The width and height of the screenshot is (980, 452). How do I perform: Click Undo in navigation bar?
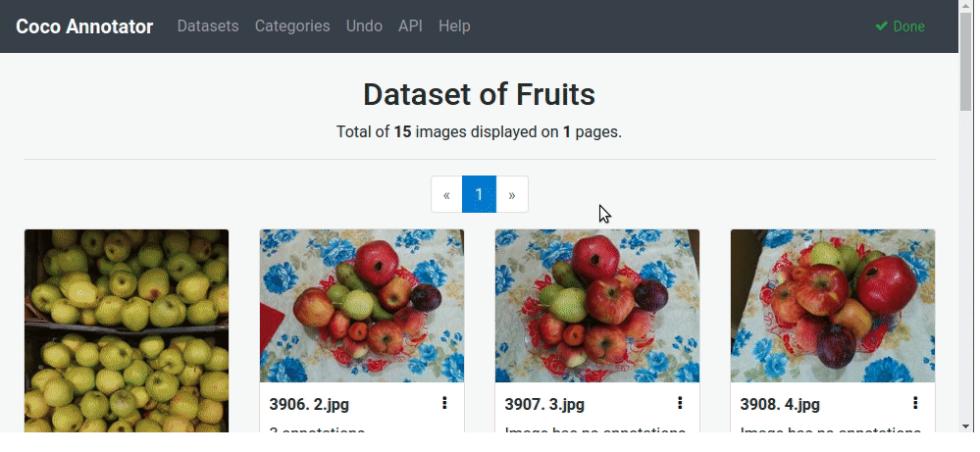364,26
